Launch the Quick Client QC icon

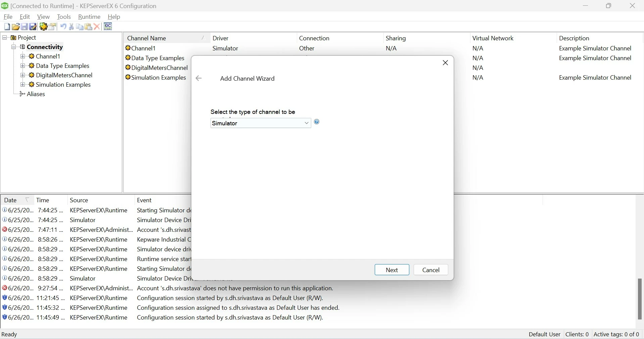click(x=108, y=27)
